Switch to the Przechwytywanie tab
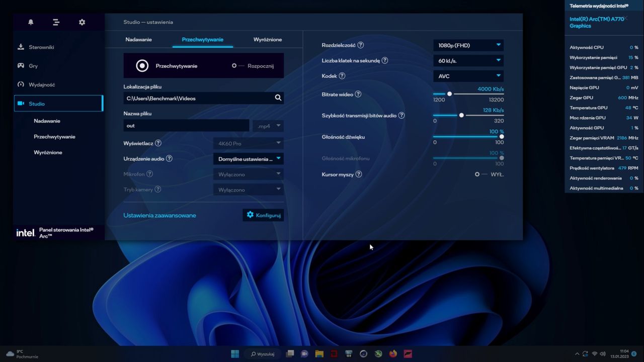644x362 pixels. [203, 40]
